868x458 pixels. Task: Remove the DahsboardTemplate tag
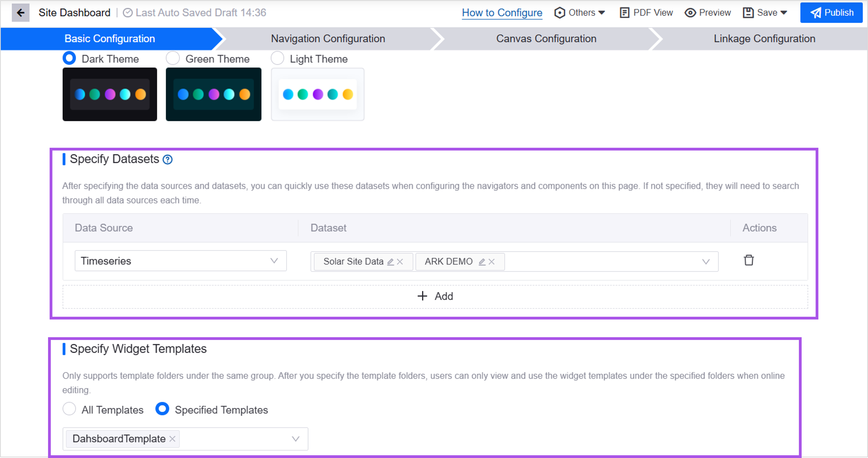point(172,439)
